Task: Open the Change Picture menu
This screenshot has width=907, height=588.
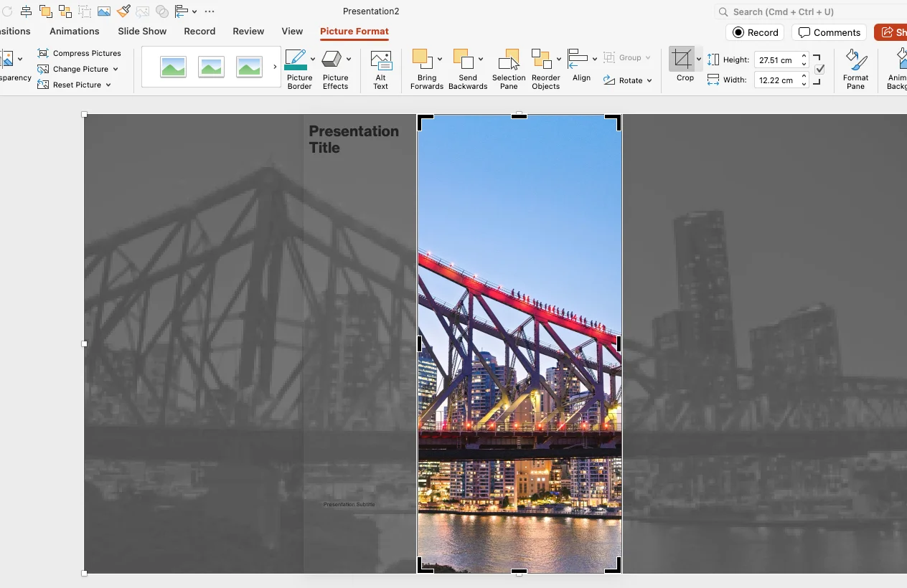Action: pyautogui.click(x=77, y=69)
